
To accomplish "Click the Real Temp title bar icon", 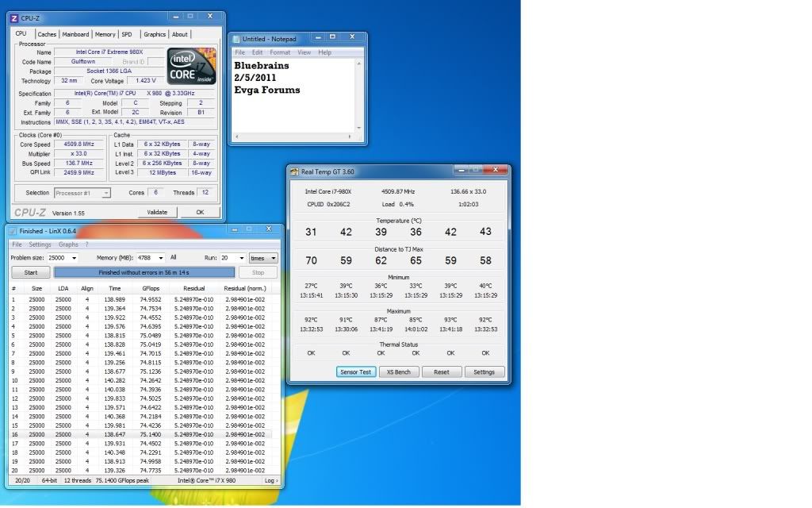I will pos(294,171).
